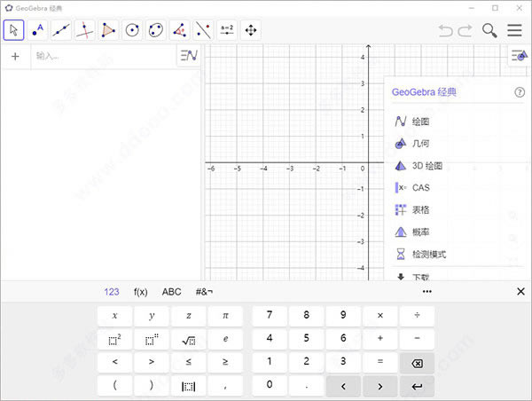This screenshot has width=532, height=401.
Task: Select the Slider tool
Action: point(227,30)
